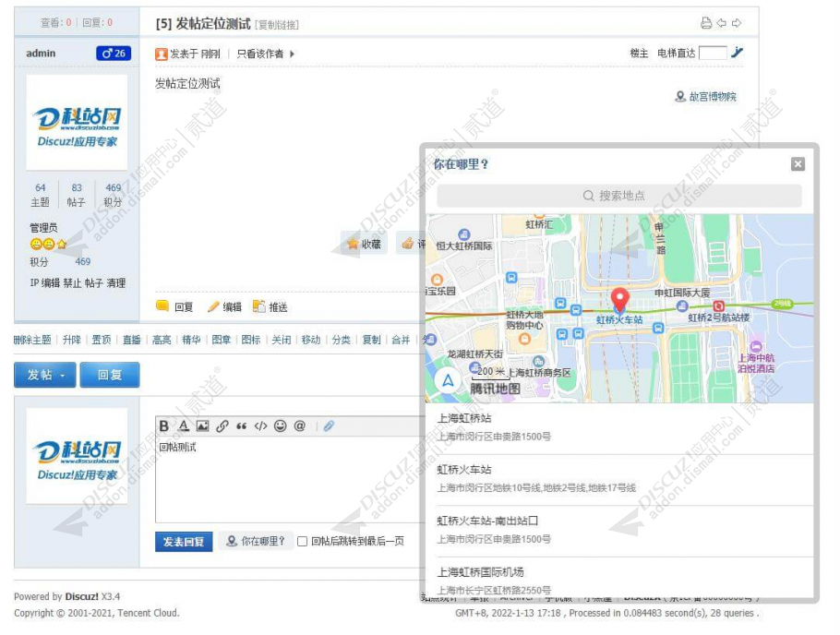
Task: Click 合并 moderation option
Action: pyautogui.click(x=401, y=340)
